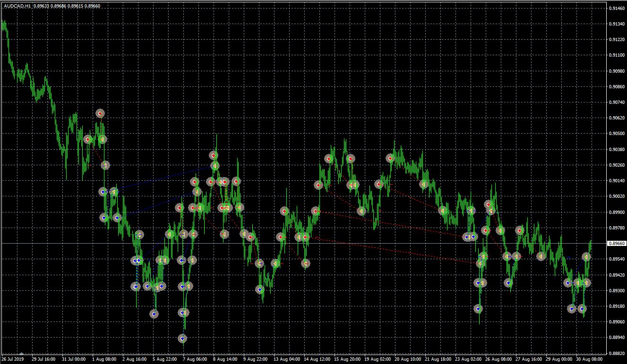Viewport: 627px width, 364px height.
Task: Click the 26 Jul 2019 date label
Action: [x=13, y=359]
